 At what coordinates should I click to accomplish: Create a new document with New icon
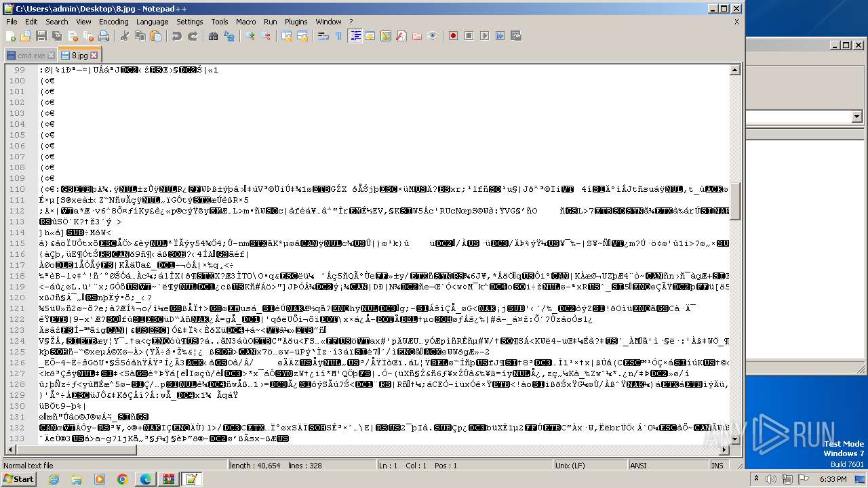11,36
